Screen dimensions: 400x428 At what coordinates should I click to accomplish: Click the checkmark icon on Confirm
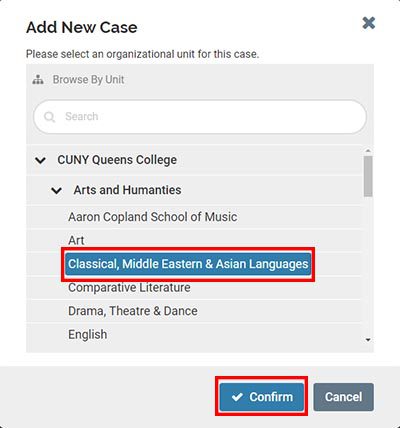pos(237,397)
